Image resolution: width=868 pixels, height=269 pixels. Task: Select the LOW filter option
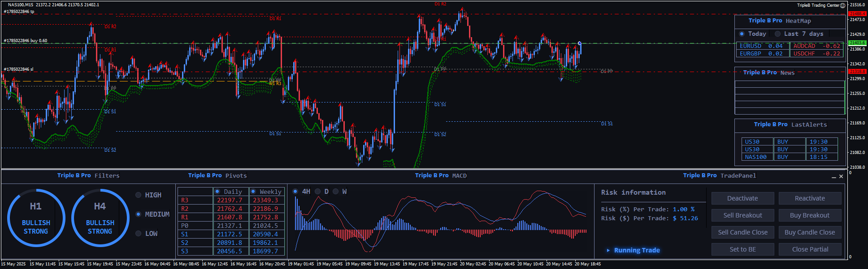[138, 234]
